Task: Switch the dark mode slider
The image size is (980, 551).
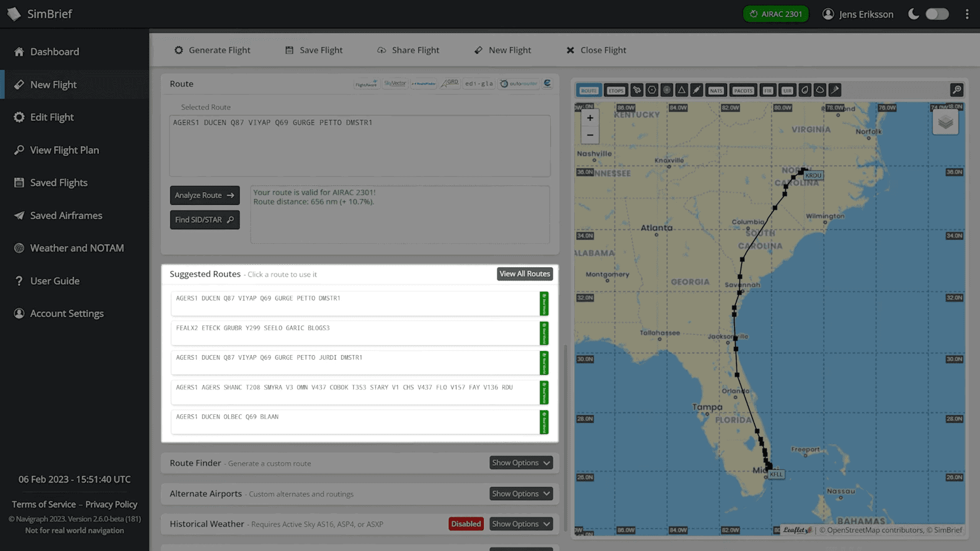Action: click(938, 14)
